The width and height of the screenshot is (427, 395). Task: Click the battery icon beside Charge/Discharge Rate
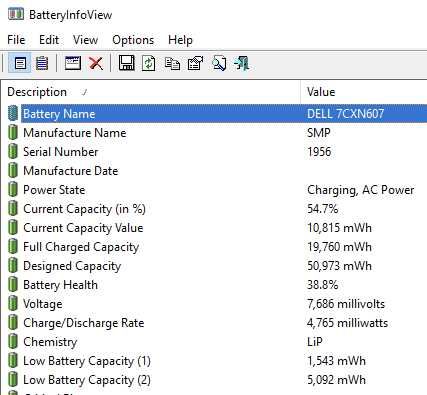point(13,323)
